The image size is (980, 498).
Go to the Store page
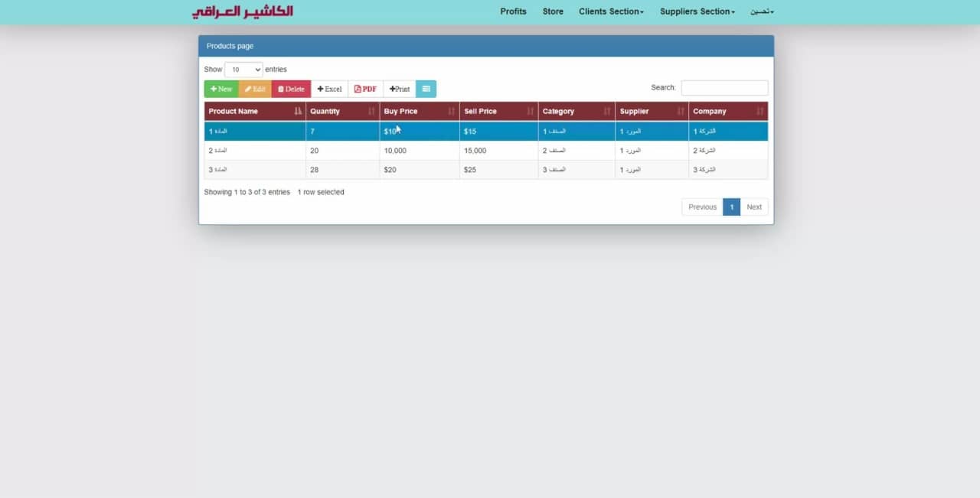(x=553, y=11)
